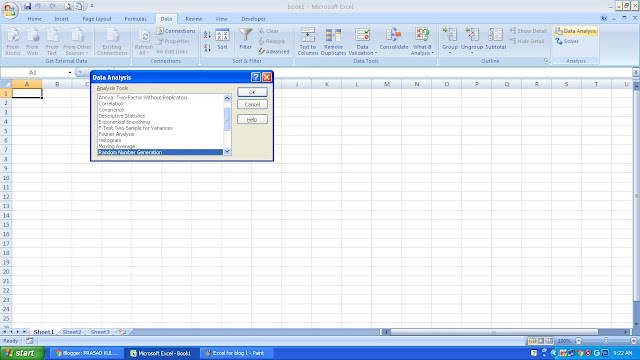
Task: Switch to the Page Layout tab
Action: click(97, 19)
